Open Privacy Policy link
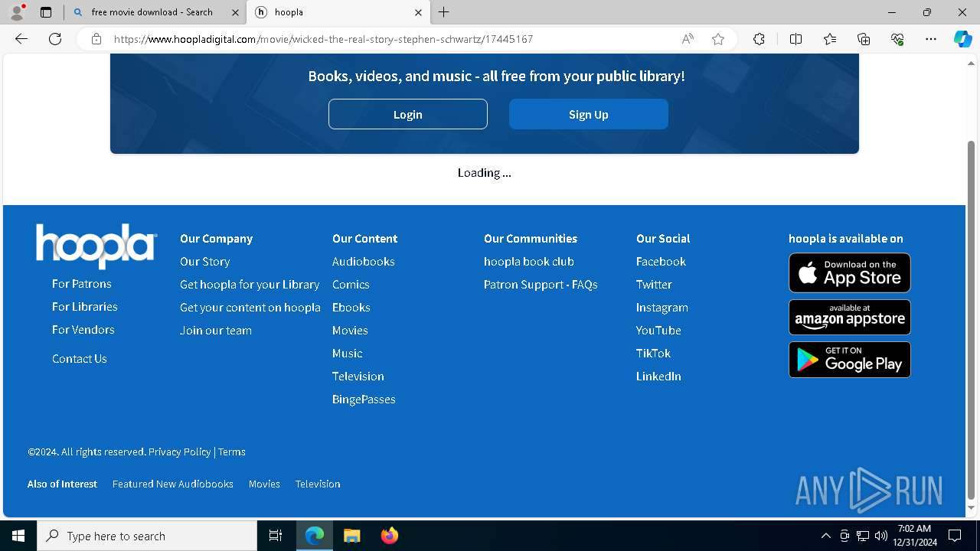Screen dimensions: 980x551 180,452
